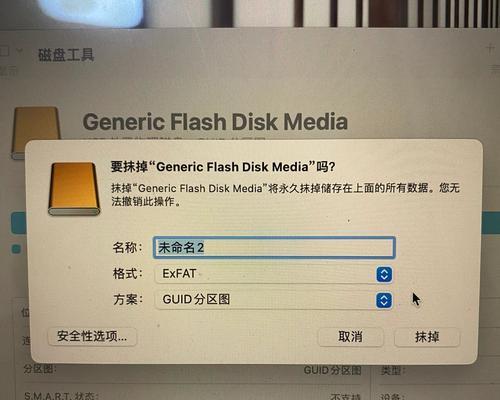Click the name field containing 未命名 2
Screen dimensions: 500x400
point(274,248)
